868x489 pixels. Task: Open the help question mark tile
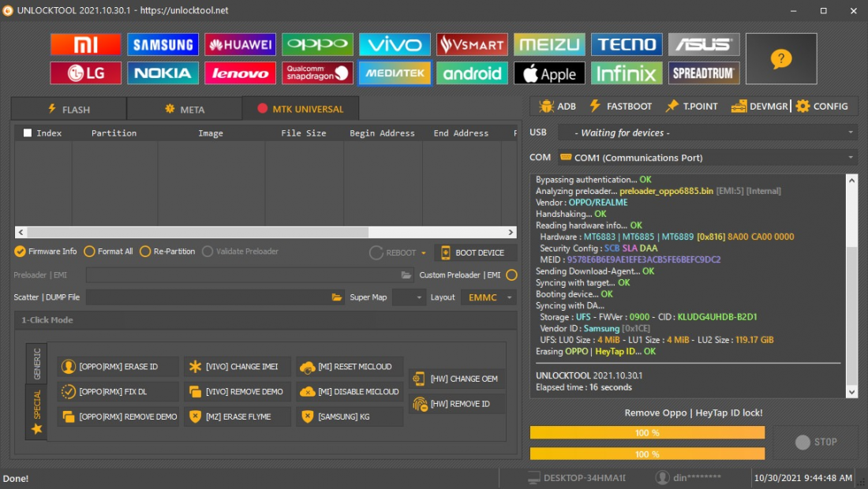(781, 58)
